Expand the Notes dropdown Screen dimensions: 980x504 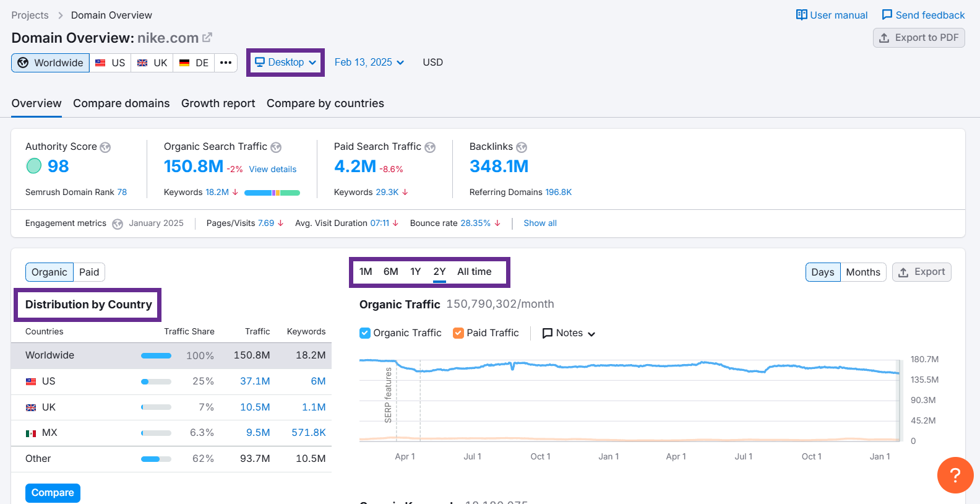[569, 333]
